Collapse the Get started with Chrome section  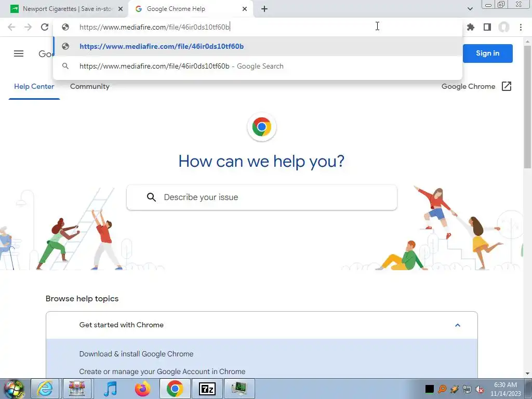pyautogui.click(x=457, y=325)
